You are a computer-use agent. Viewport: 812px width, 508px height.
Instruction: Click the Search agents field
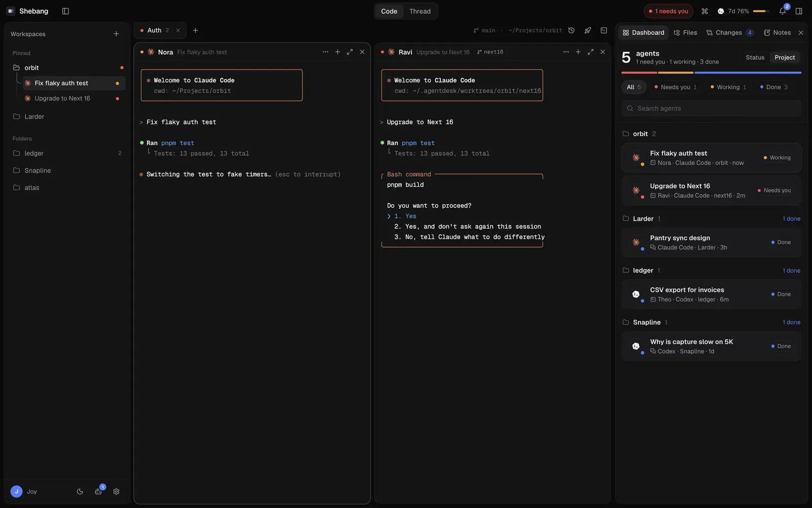711,108
